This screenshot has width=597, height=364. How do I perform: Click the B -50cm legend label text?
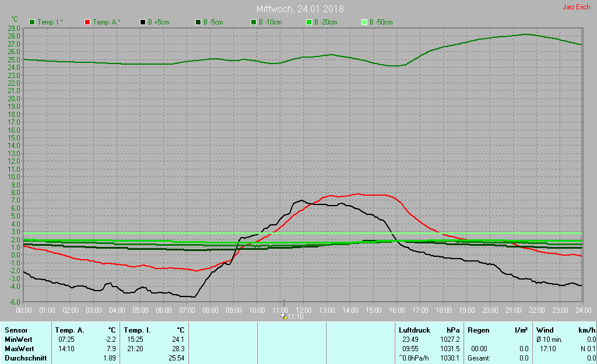click(x=381, y=22)
